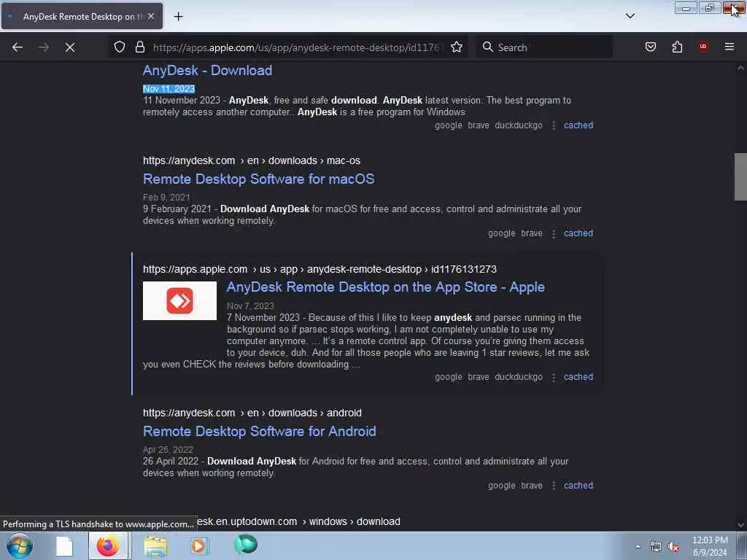The height and width of the screenshot is (560, 747).
Task: Open the Windows Start menu
Action: (20, 545)
